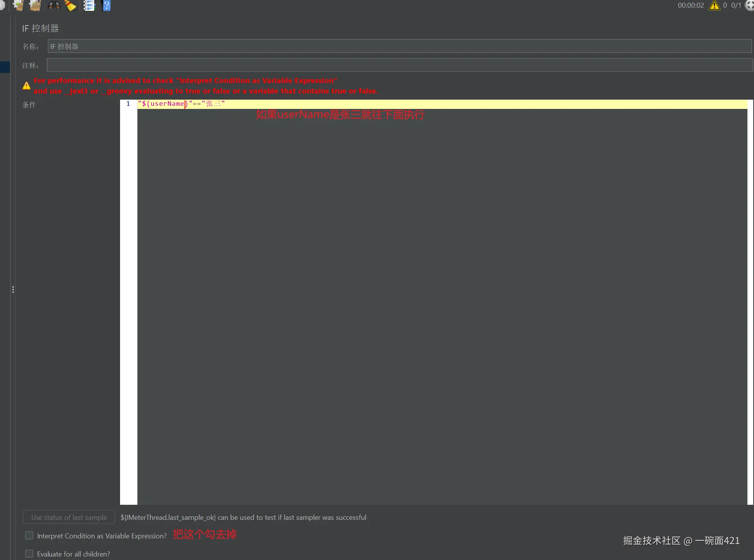Check Evaluate for all children option
The image size is (754, 560).
tap(29, 554)
